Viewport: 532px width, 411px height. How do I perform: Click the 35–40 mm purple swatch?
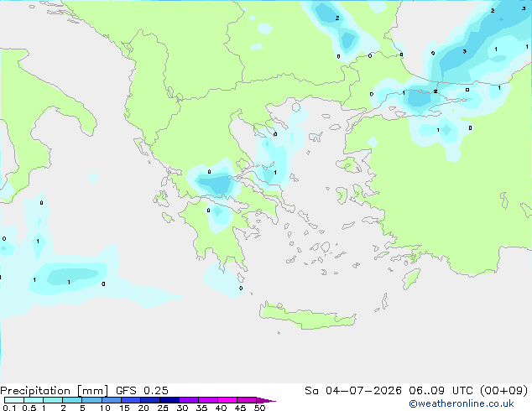pos(208,400)
